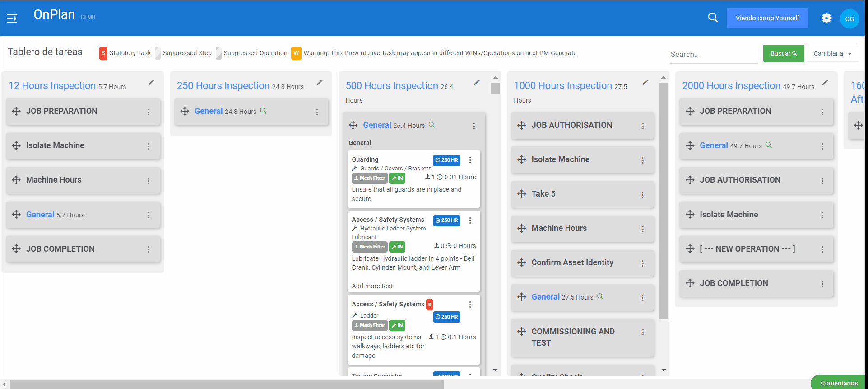This screenshot has width=868, height=389.
Task: Open the hamburger navigation menu
Action: [12, 18]
